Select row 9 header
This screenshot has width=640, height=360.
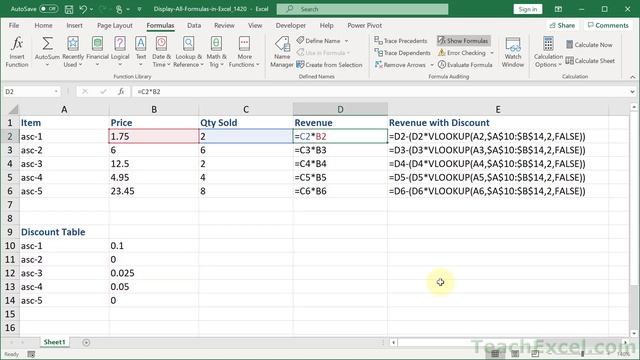[10, 232]
